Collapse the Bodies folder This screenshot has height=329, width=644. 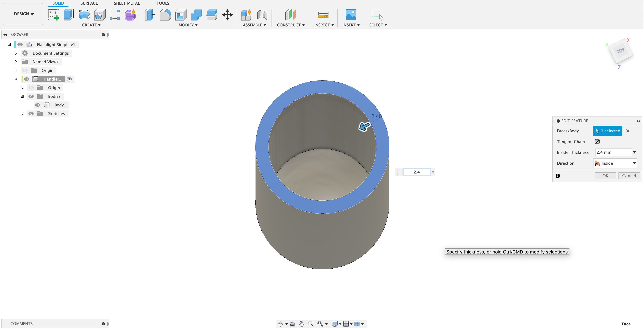[22, 96]
